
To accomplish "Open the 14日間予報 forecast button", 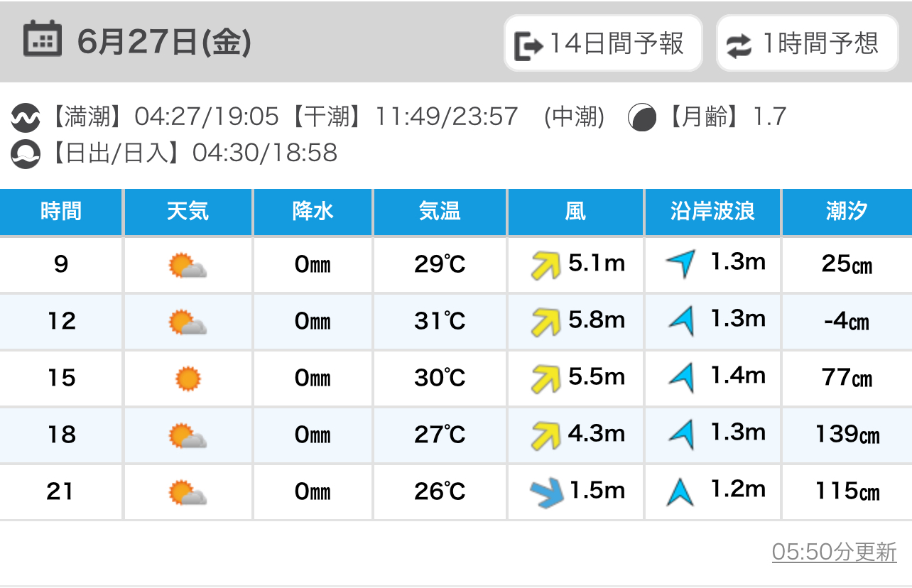I will coord(603,43).
